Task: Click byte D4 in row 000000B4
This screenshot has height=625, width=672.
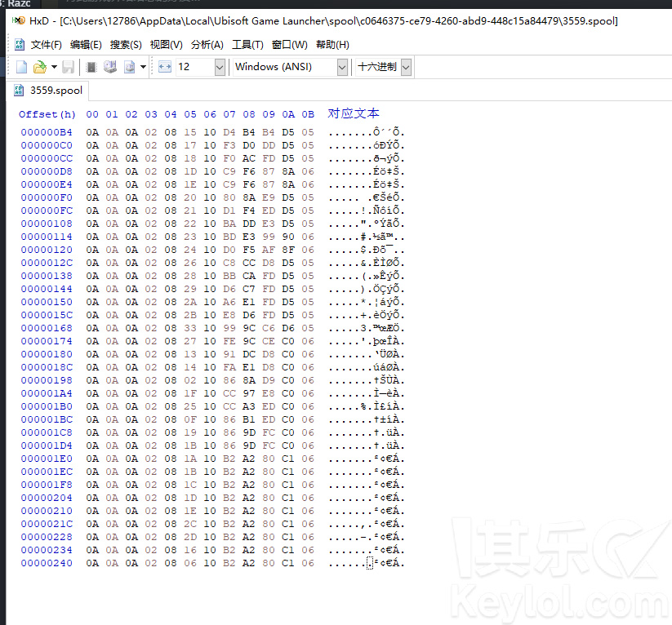Action: point(229,132)
